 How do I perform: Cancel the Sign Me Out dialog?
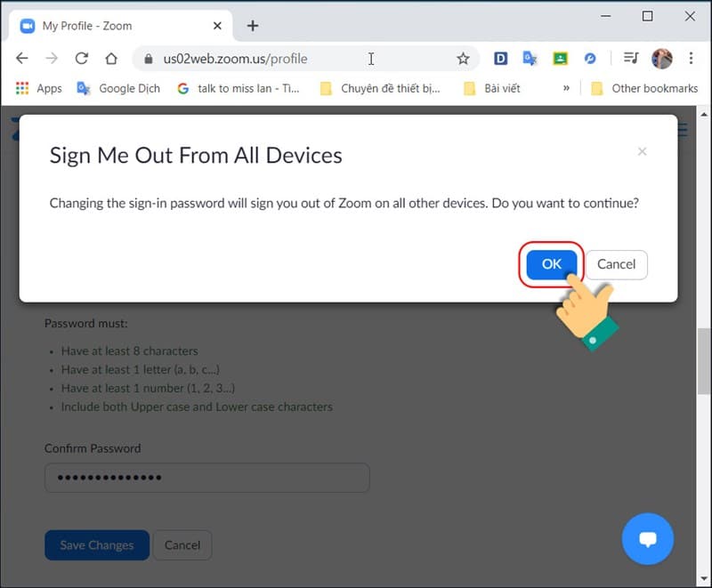pyautogui.click(x=616, y=264)
